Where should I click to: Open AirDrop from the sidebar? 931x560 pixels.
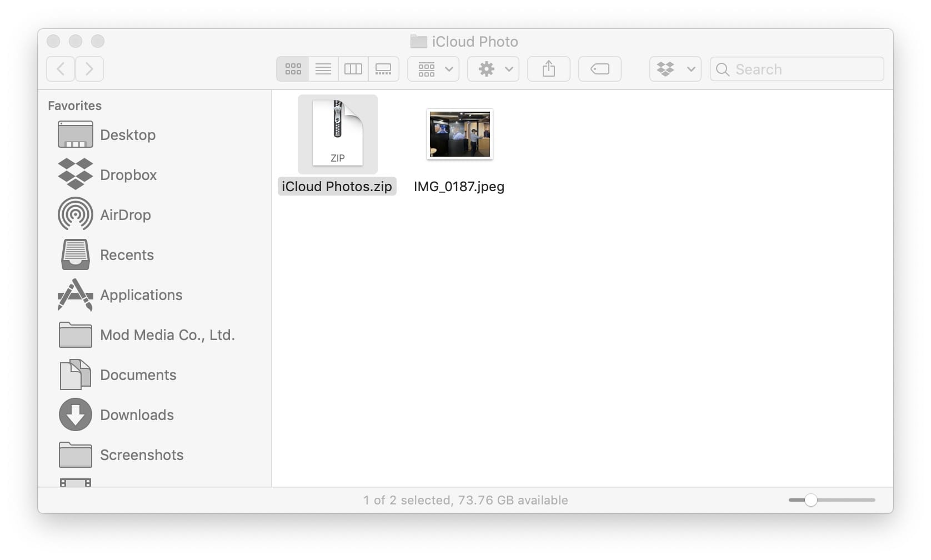point(125,215)
